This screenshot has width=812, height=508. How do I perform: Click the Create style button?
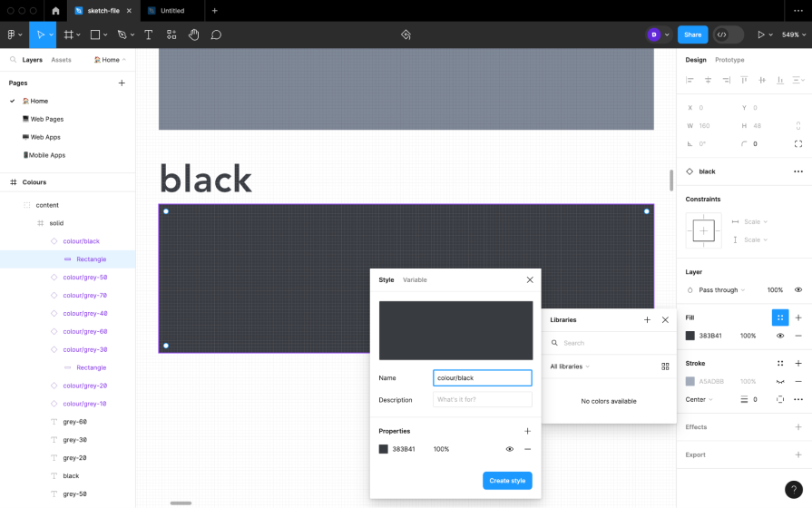(507, 481)
